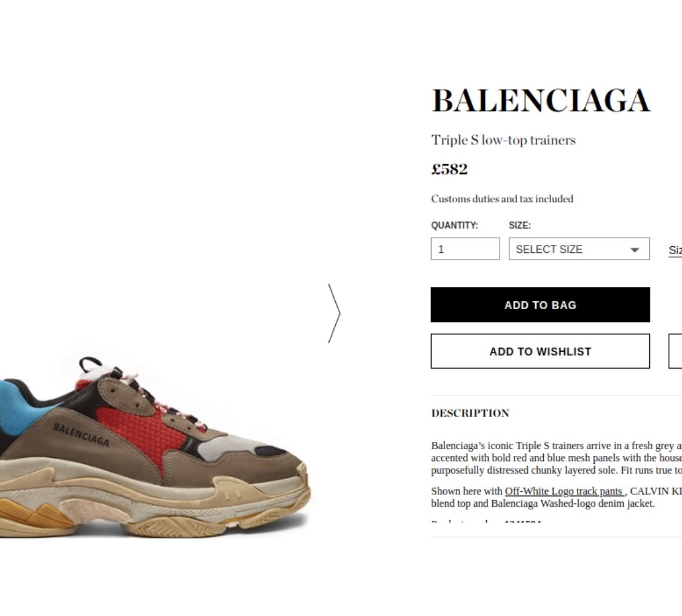Click the BALENCIAGA brand heading
Image resolution: width=682 pixels, height=616 pixels.
(x=541, y=100)
